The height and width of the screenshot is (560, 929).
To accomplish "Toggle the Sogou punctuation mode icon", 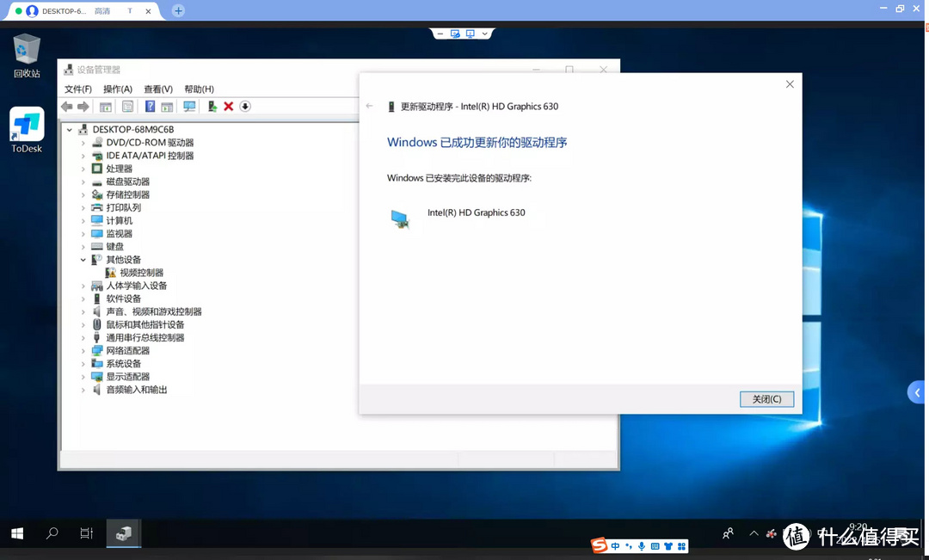I will (629, 546).
